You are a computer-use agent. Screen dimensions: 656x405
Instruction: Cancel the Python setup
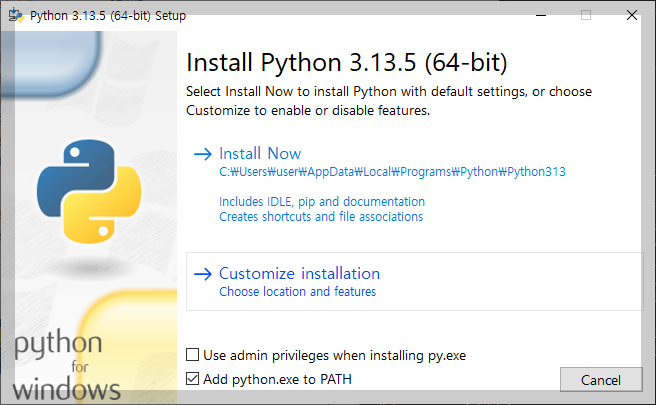point(601,379)
